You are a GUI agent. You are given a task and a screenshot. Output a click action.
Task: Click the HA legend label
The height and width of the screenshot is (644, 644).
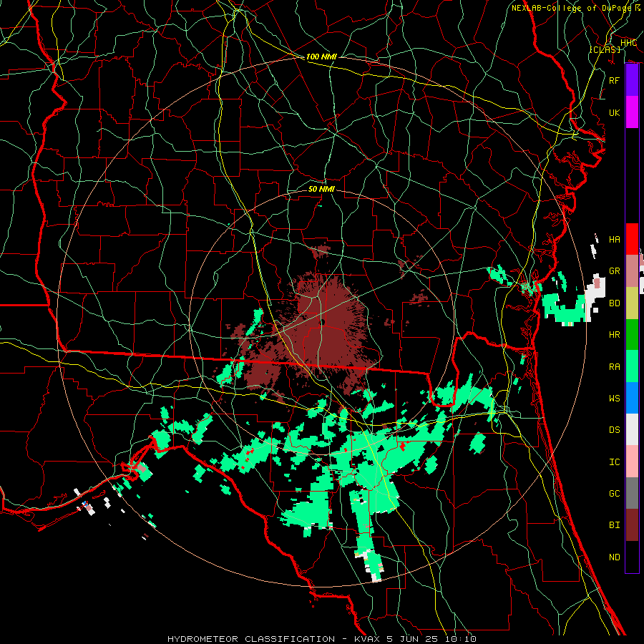tap(615, 240)
